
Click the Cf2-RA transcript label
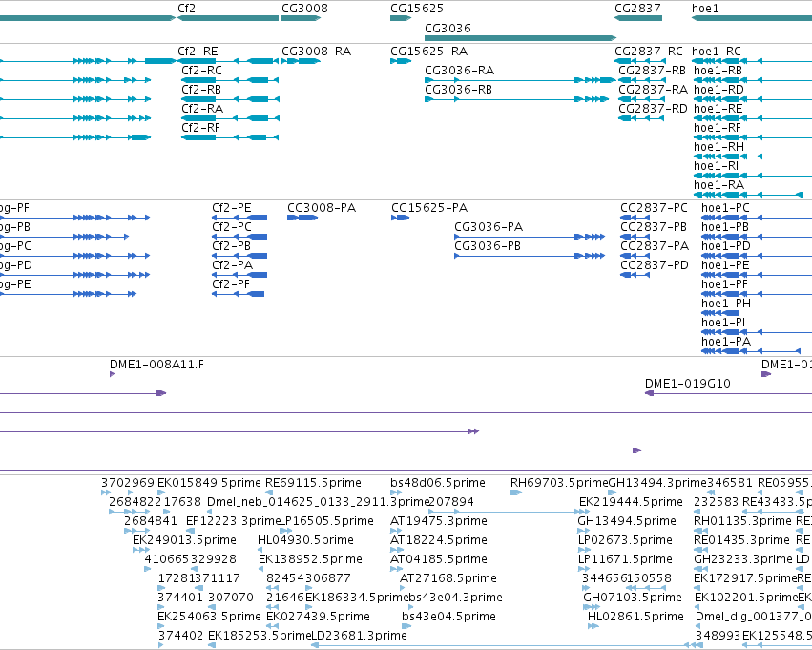[202, 109]
